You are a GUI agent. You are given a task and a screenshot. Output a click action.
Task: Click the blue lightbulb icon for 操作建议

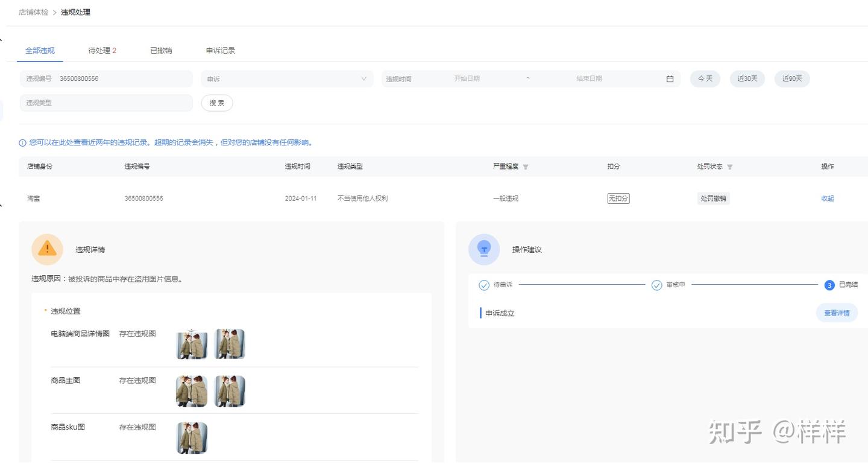coord(484,249)
